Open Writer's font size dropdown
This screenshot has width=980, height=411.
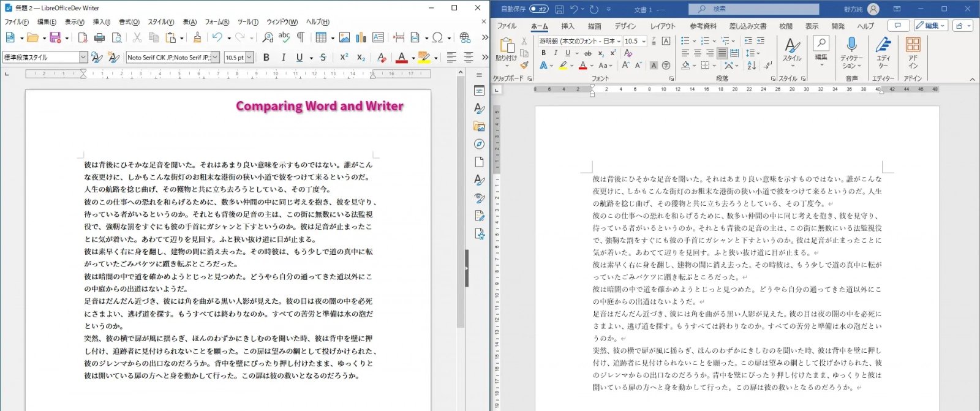click(x=249, y=58)
